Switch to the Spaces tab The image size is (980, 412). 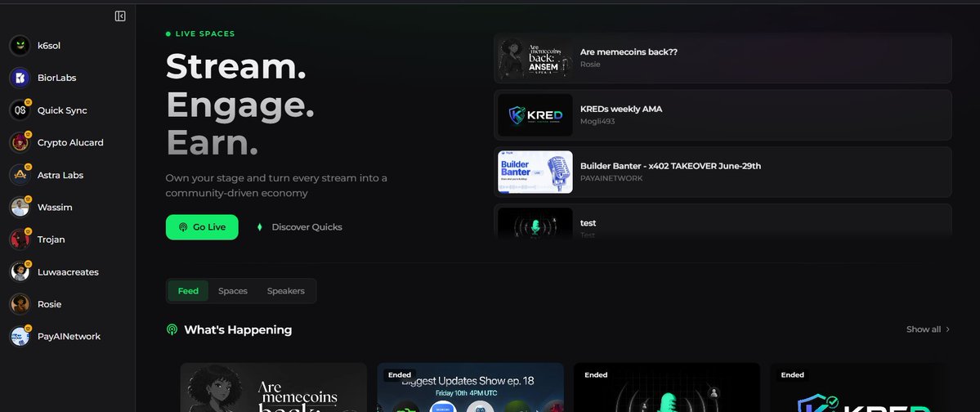[232, 291]
